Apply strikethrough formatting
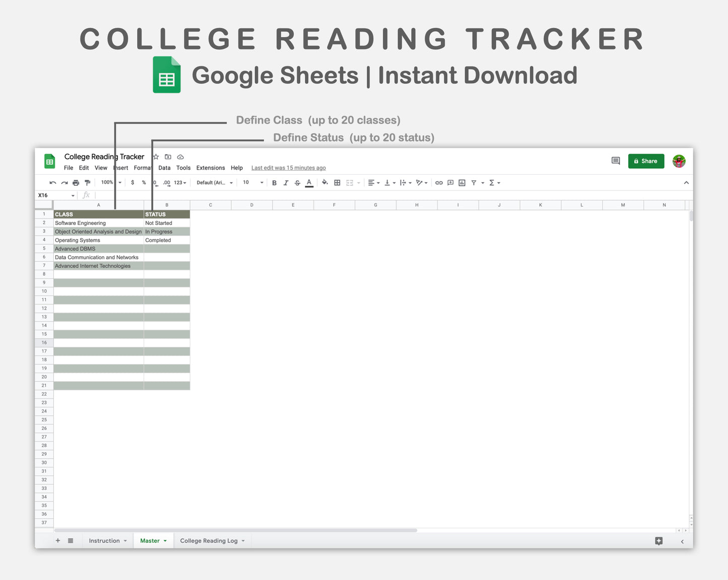 pos(297,182)
